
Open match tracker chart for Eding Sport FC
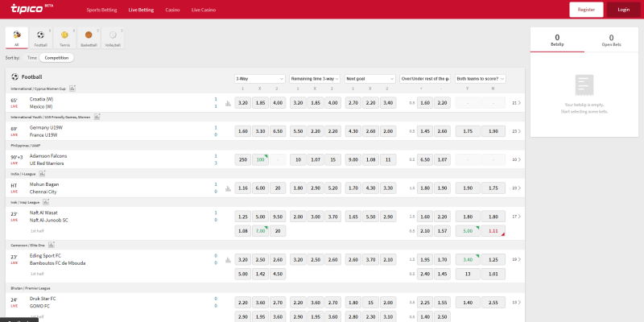click(x=228, y=260)
